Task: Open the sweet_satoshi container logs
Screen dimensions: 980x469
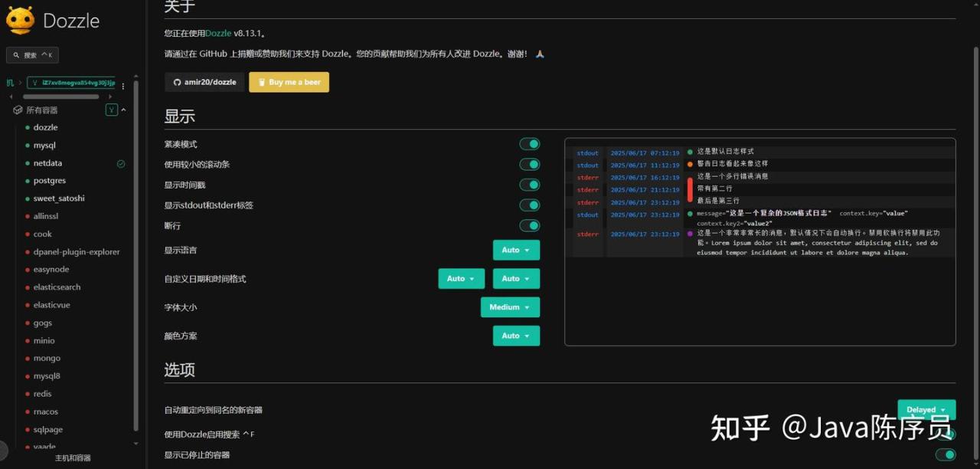Action: 59,198
